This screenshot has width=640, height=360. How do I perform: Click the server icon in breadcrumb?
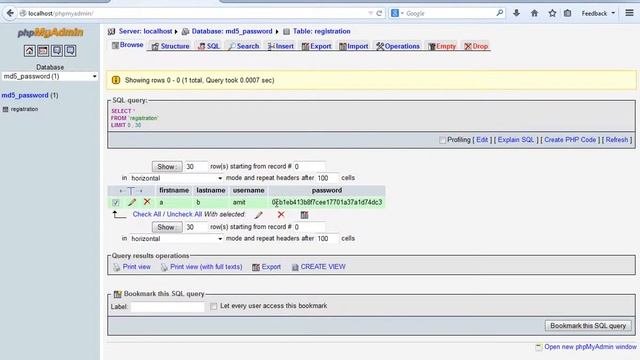click(111, 31)
